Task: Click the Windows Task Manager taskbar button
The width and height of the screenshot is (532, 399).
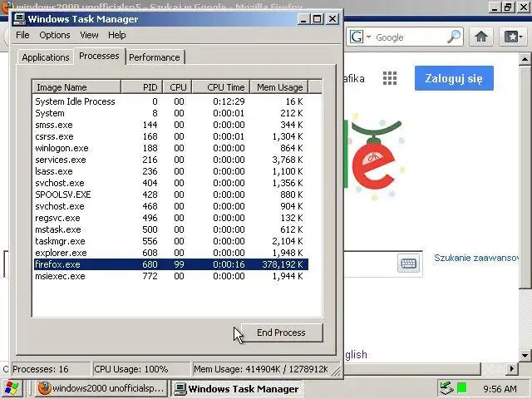Action: 237,388
